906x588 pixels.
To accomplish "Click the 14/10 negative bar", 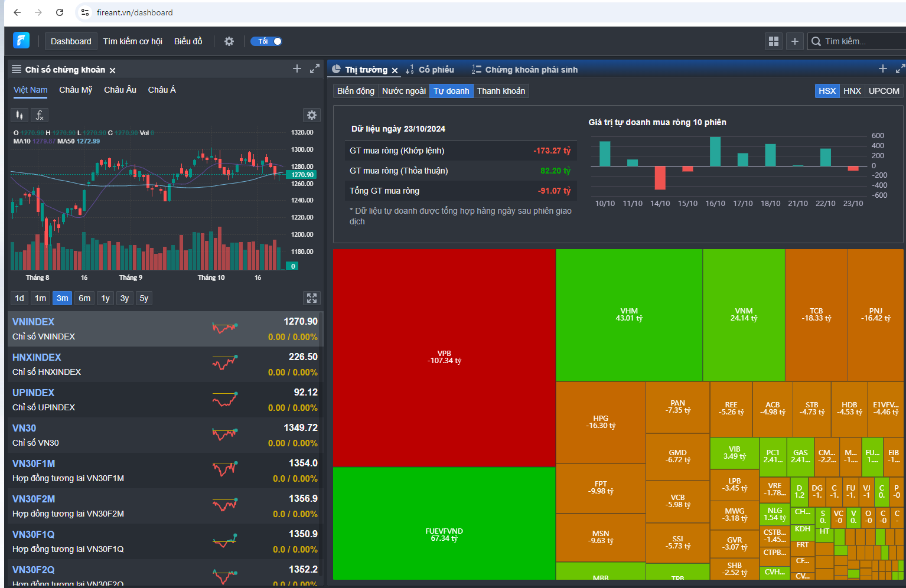I will click(660, 178).
